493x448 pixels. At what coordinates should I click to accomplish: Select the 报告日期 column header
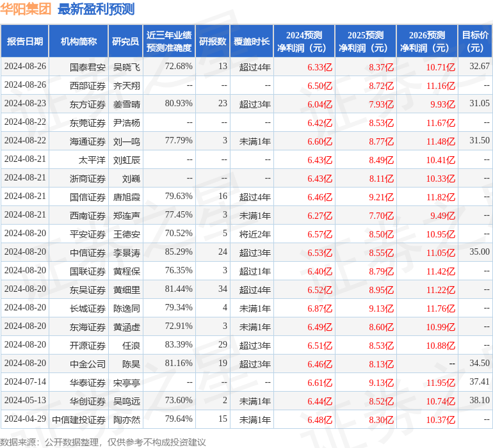point(24,41)
